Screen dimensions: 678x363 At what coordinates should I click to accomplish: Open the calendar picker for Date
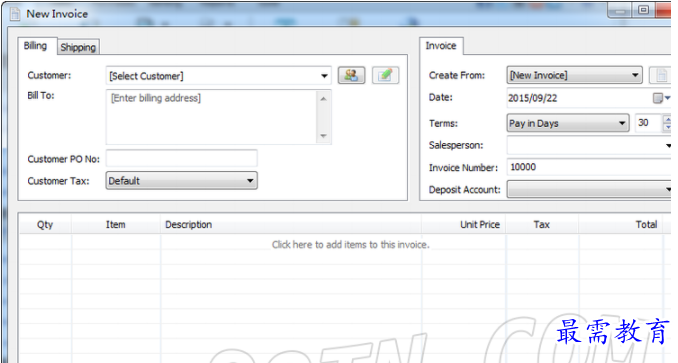[x=661, y=98]
